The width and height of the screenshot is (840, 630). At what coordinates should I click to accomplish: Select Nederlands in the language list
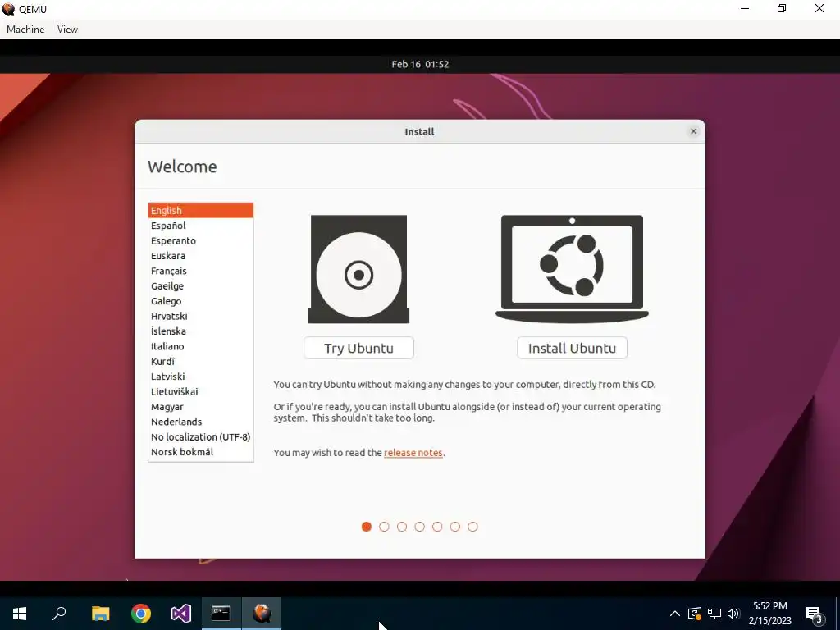click(x=201, y=422)
